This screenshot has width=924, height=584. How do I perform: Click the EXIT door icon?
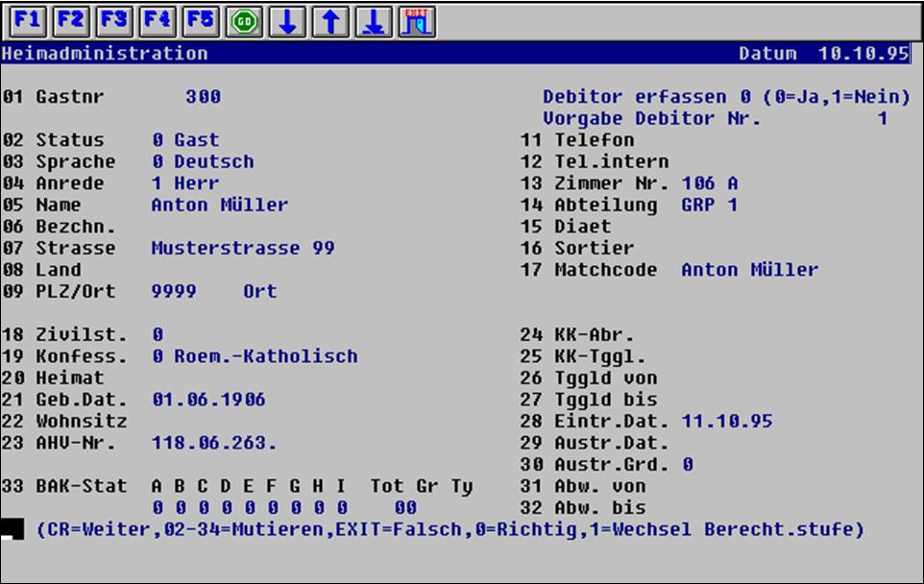[x=416, y=21]
